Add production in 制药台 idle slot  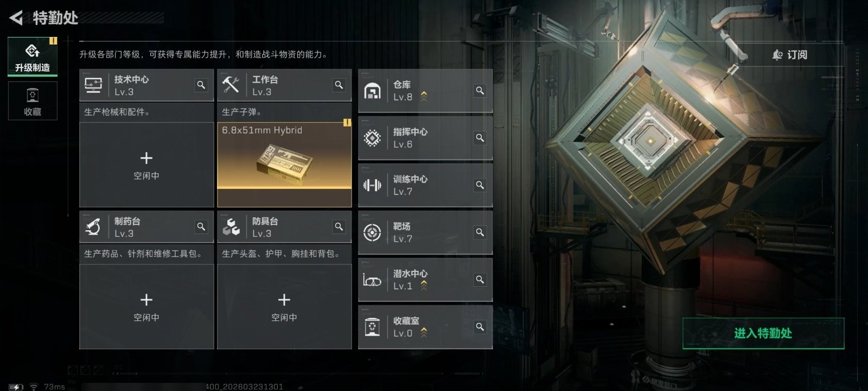[146, 306]
